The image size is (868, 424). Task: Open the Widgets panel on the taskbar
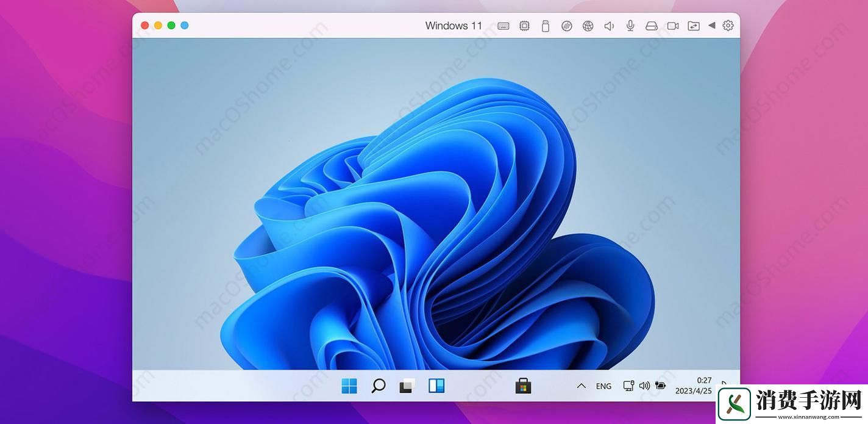click(436, 386)
